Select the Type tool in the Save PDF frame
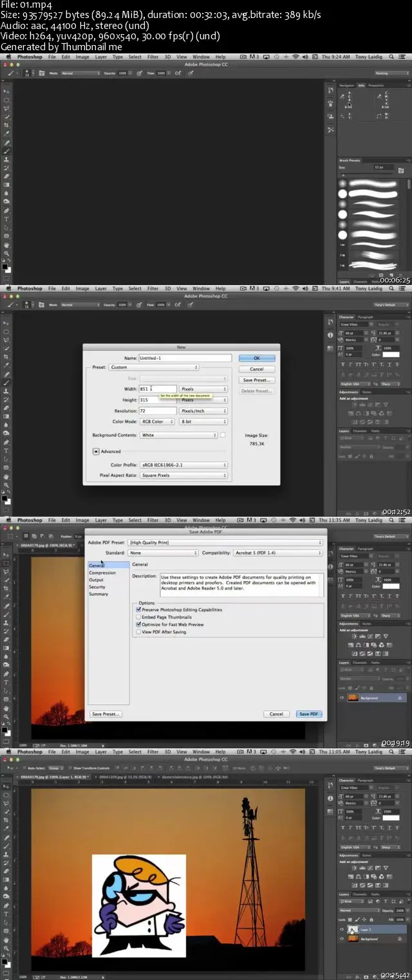This screenshot has height=980, width=412. pyautogui.click(x=6, y=682)
